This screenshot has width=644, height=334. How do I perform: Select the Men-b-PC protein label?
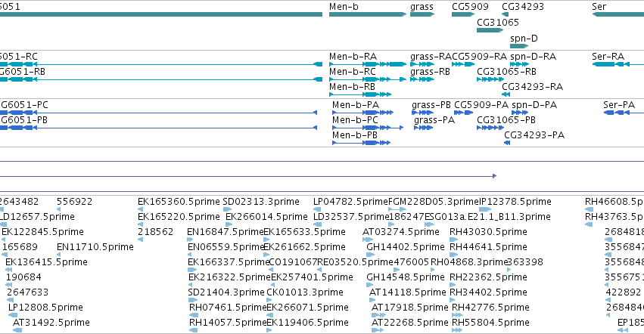point(355,120)
